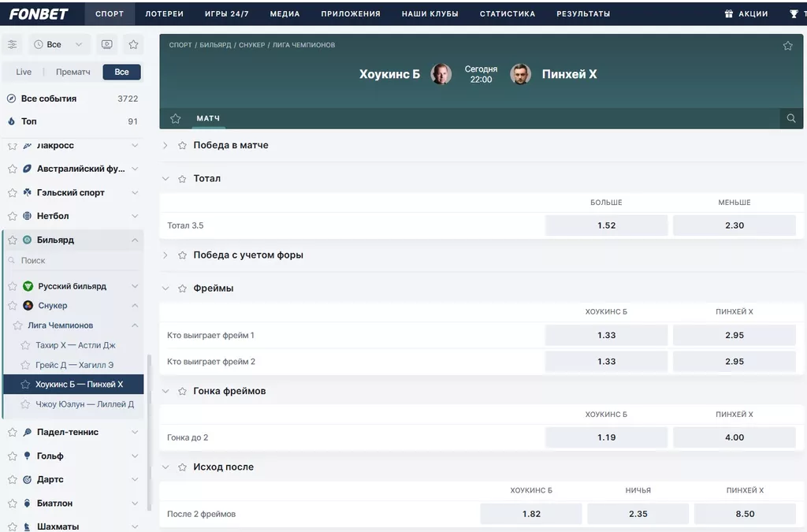Click the darts sport icon
The image size is (807, 532).
coord(28,479)
